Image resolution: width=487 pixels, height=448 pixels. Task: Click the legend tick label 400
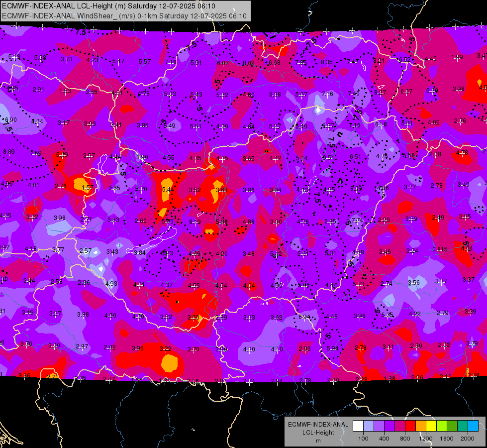click(x=384, y=439)
